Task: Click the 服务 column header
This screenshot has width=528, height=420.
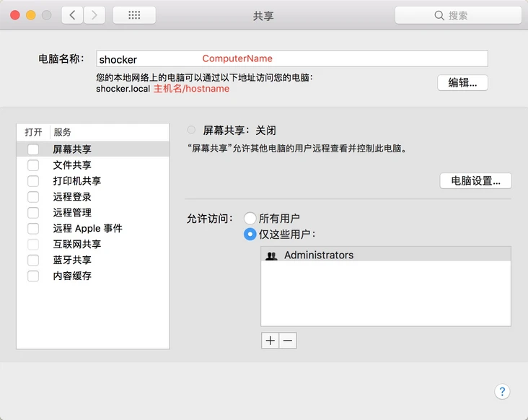Action: tap(62, 132)
